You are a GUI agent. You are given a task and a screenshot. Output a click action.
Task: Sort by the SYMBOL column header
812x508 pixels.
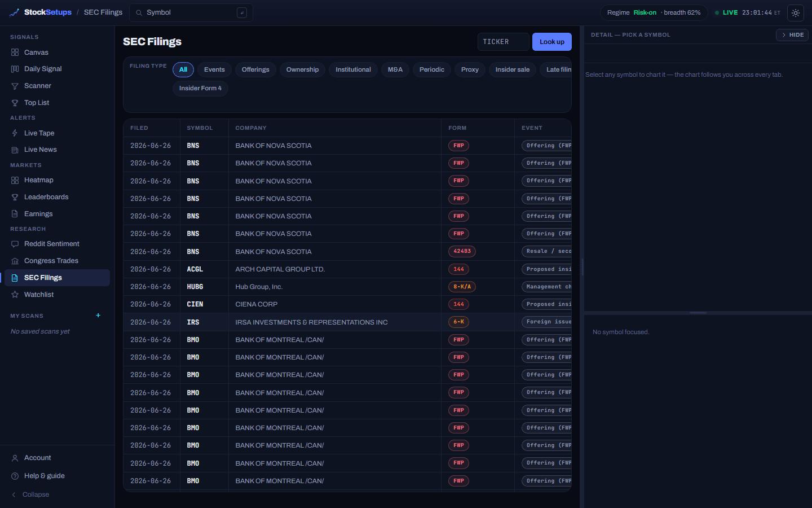200,128
